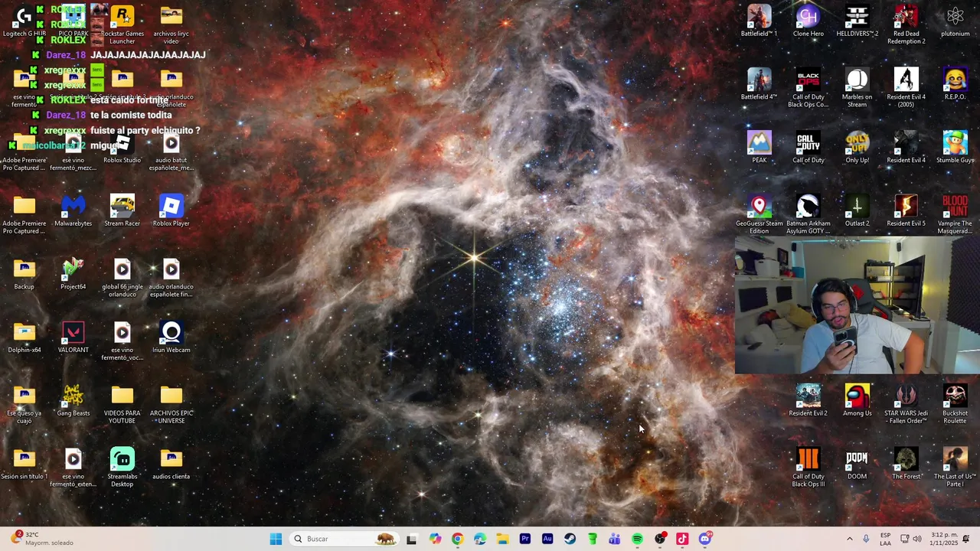Launch Roblox Player from the desktop

pyautogui.click(x=171, y=211)
